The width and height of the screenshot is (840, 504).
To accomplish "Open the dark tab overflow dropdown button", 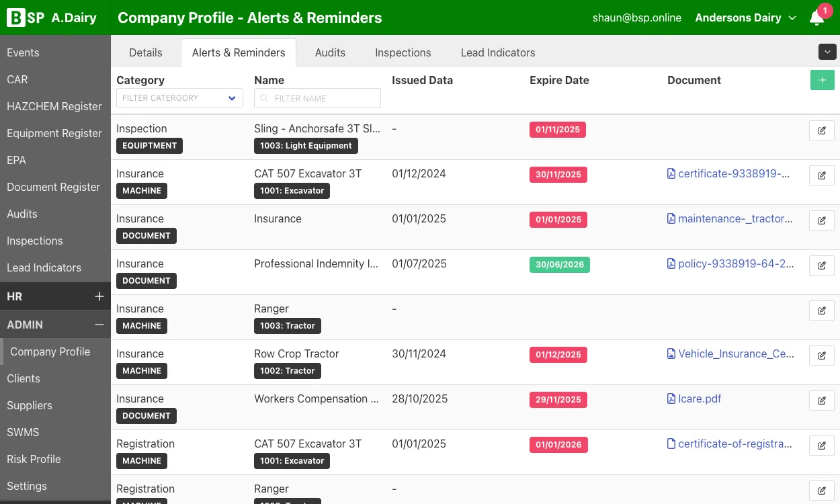I will coord(827,52).
